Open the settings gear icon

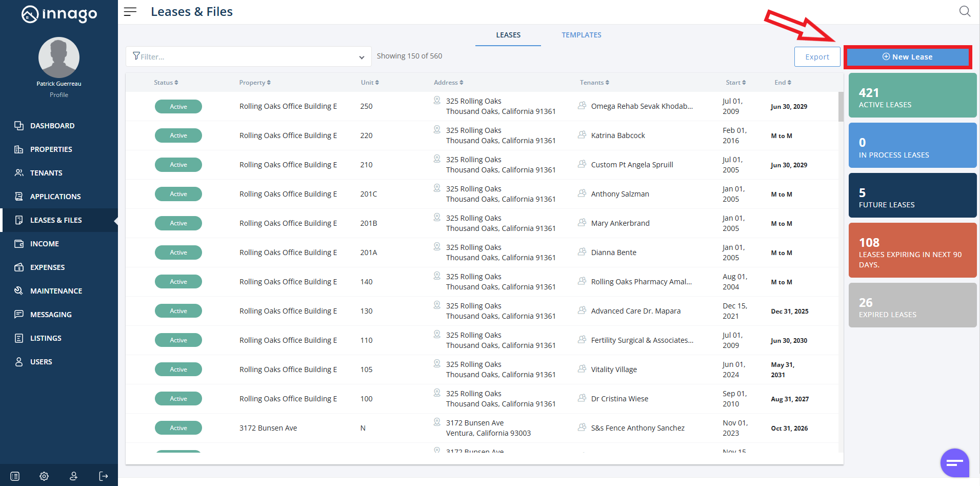click(44, 476)
